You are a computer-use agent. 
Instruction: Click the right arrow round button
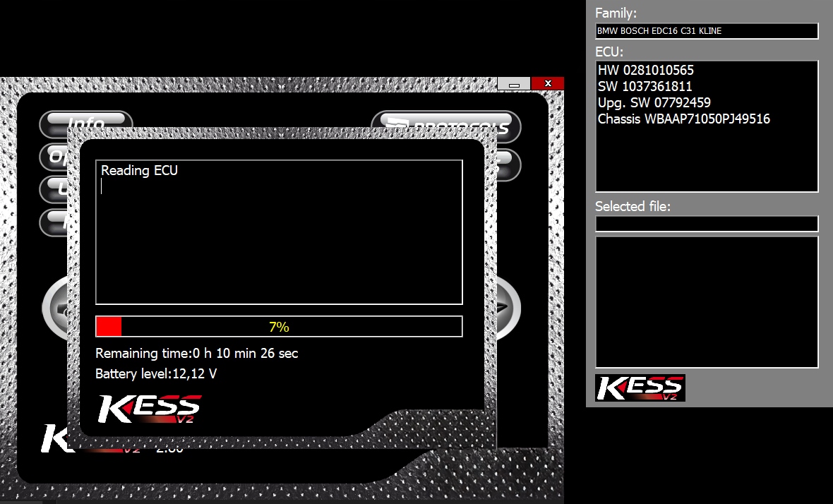(508, 308)
